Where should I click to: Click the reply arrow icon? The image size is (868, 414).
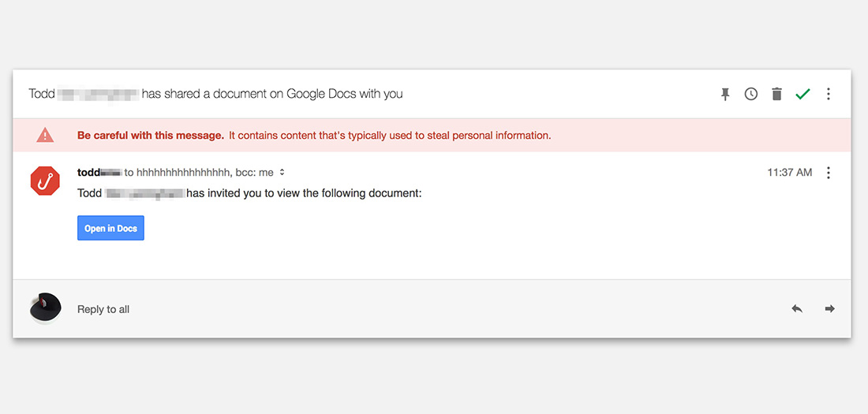tap(797, 308)
